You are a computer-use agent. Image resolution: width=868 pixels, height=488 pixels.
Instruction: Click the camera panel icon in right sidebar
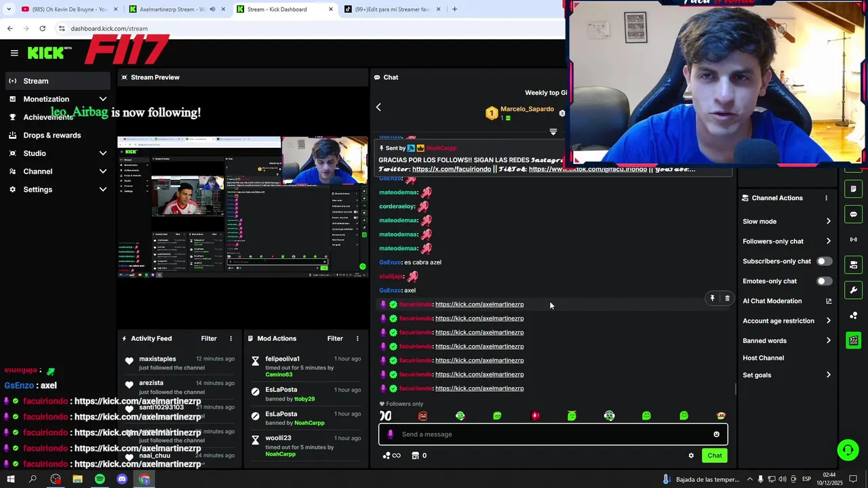tap(853, 264)
